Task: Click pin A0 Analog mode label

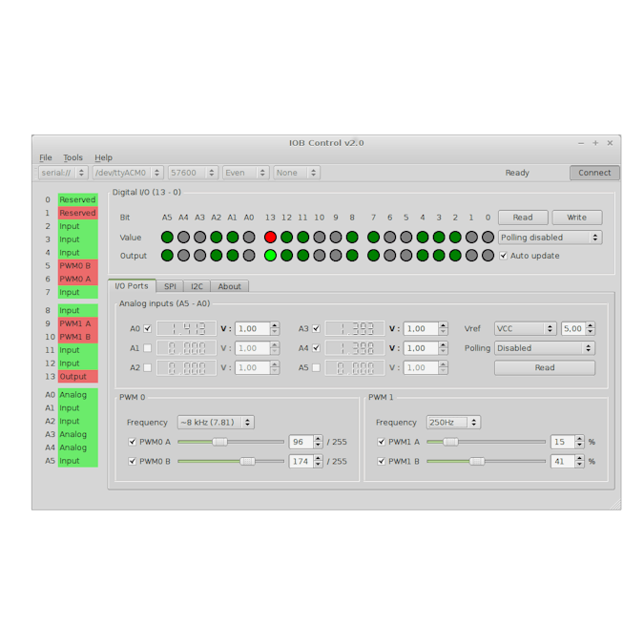Action: click(x=77, y=395)
